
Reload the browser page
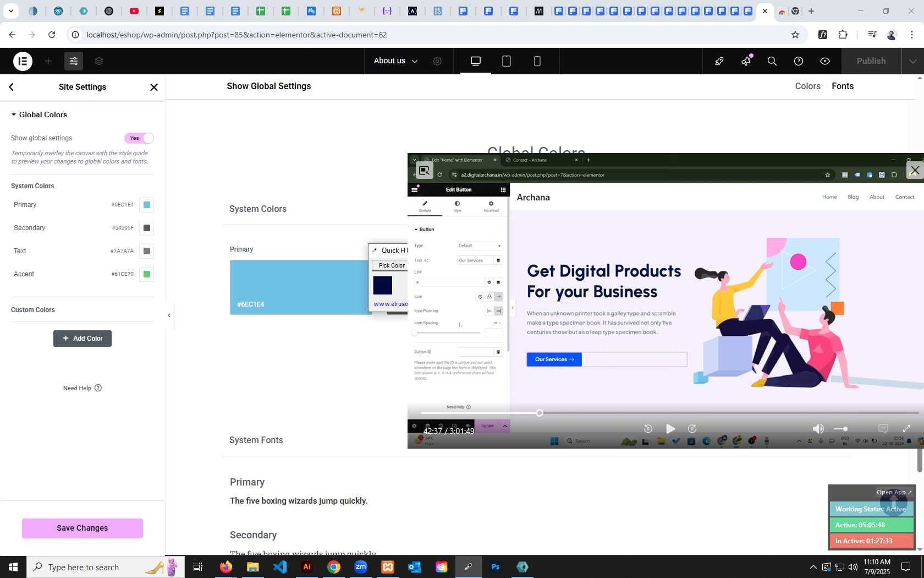click(x=52, y=35)
